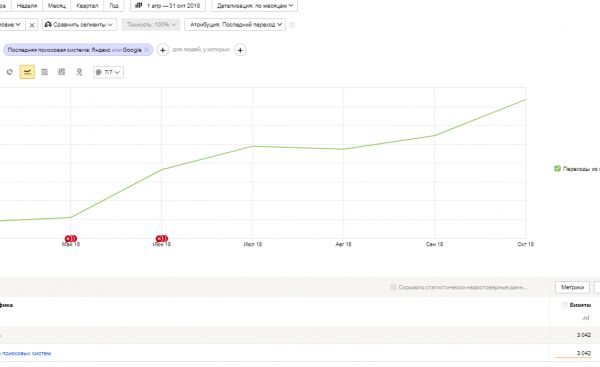This screenshot has height=367, width=600.
Task: Open the Атрибуция: Последний переход dropdown
Action: [x=235, y=24]
